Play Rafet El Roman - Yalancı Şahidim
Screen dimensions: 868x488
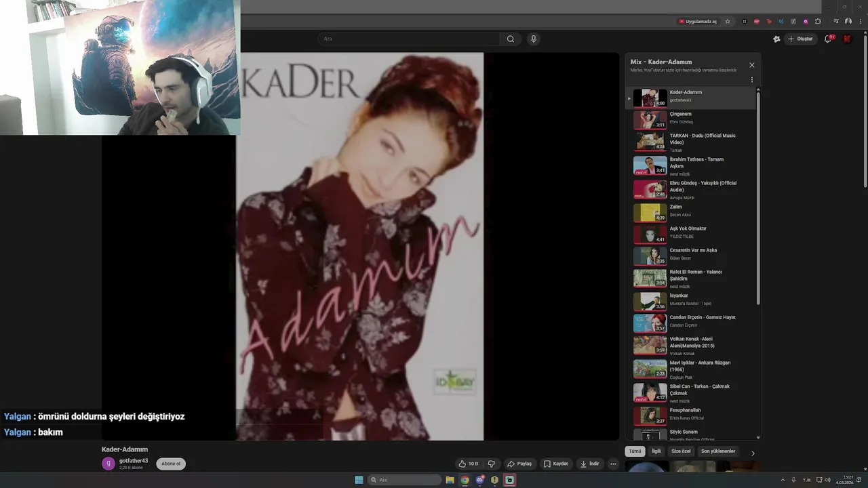pos(690,279)
